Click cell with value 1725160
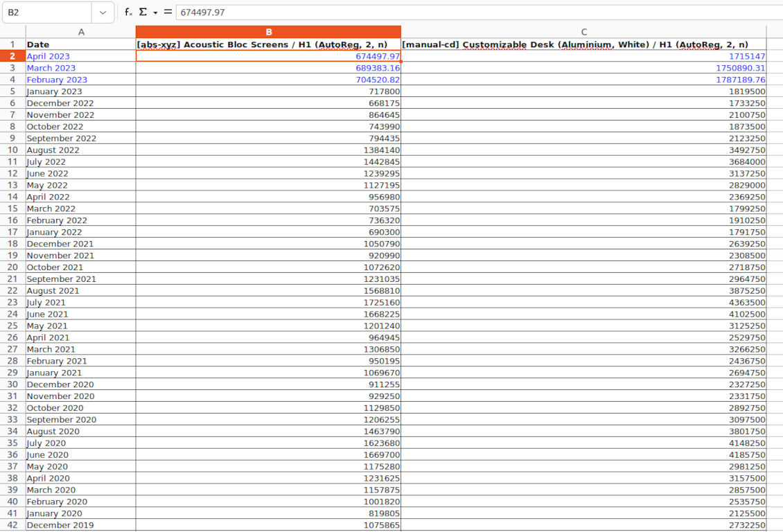This screenshot has width=783, height=532. pyautogui.click(x=269, y=302)
